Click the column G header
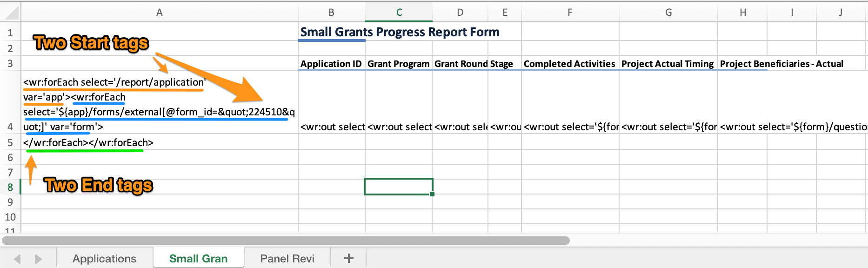 668,13
